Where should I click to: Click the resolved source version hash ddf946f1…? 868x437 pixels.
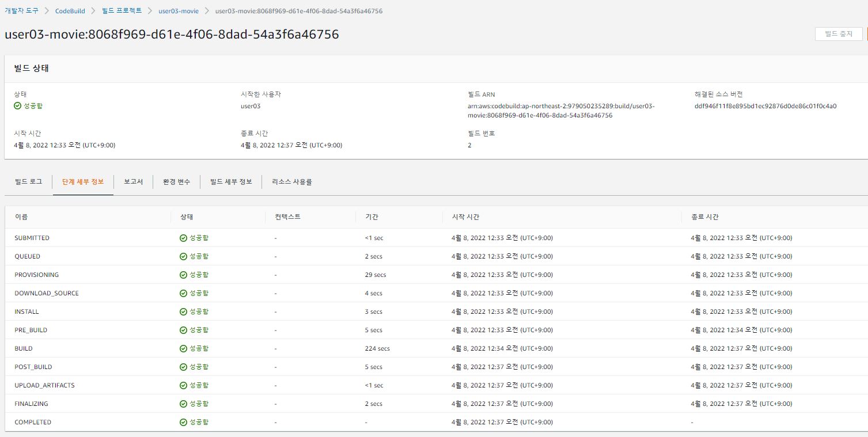[765, 106]
